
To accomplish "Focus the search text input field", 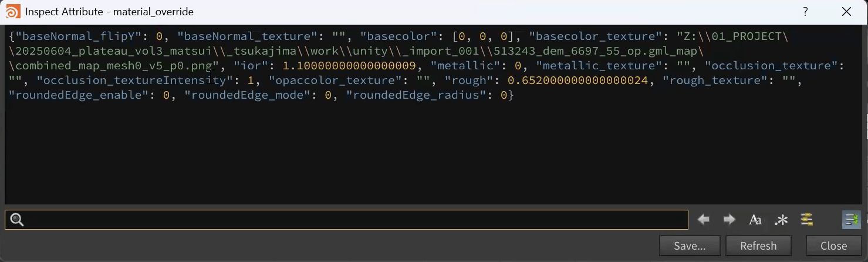I will tap(352, 220).
